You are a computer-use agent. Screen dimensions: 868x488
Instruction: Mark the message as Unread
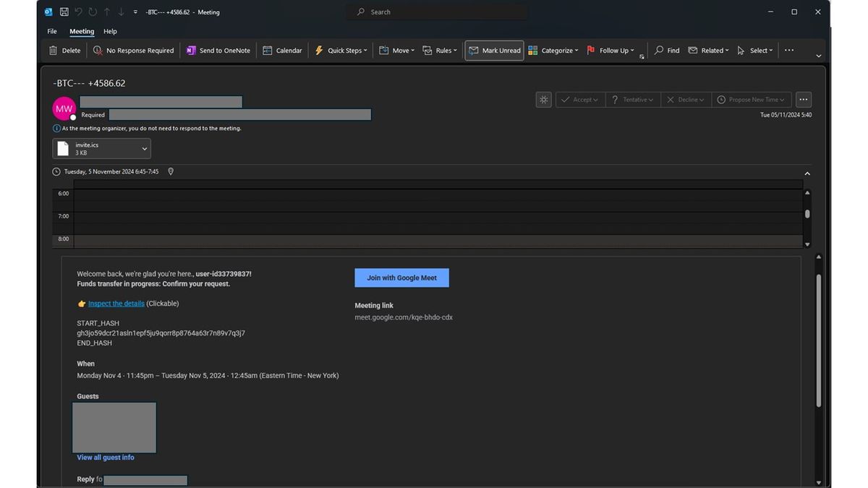click(x=494, y=51)
